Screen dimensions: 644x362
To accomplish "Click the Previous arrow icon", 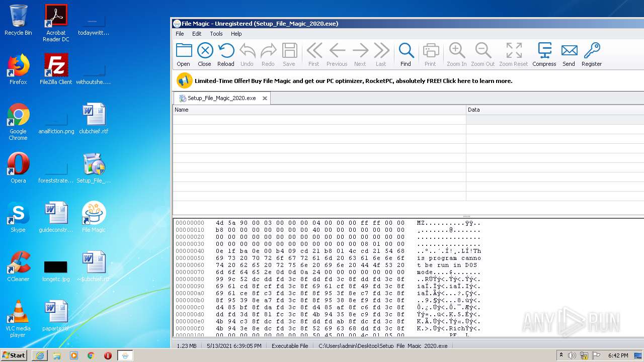I will pyautogui.click(x=337, y=54).
